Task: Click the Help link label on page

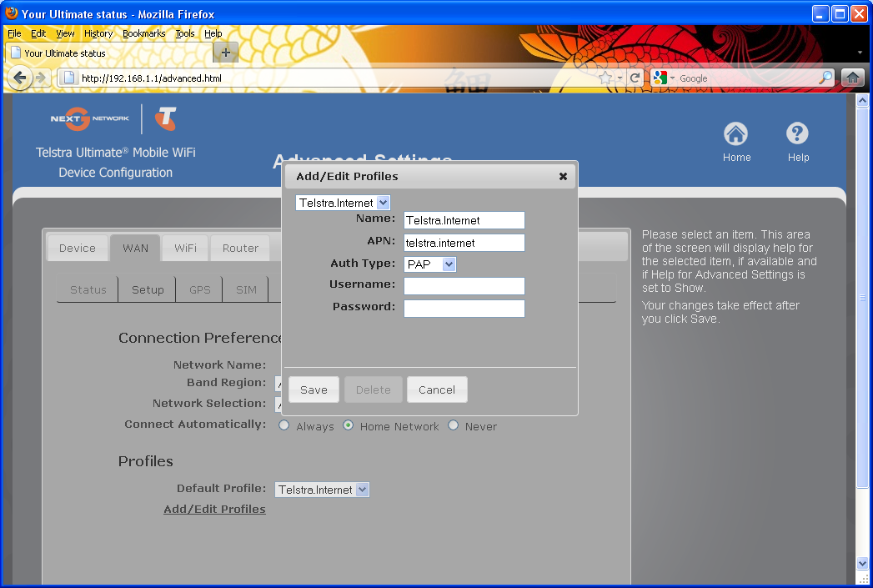Action: pos(798,158)
